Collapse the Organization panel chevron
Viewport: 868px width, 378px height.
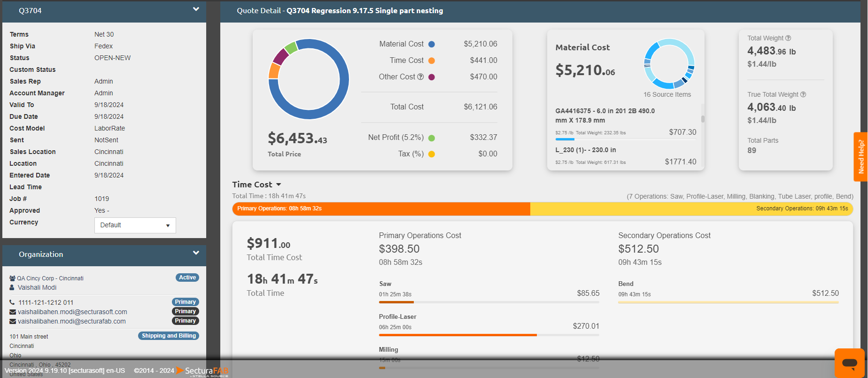(x=196, y=253)
